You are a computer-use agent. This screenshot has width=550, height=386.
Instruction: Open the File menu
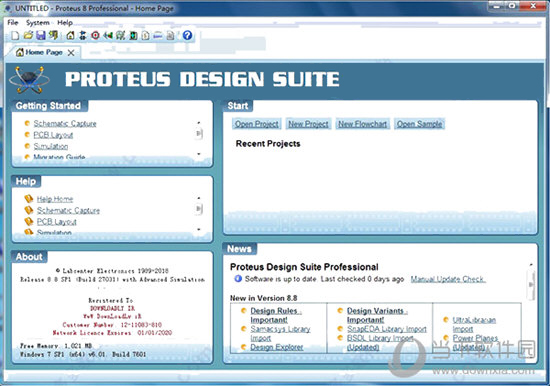13,22
